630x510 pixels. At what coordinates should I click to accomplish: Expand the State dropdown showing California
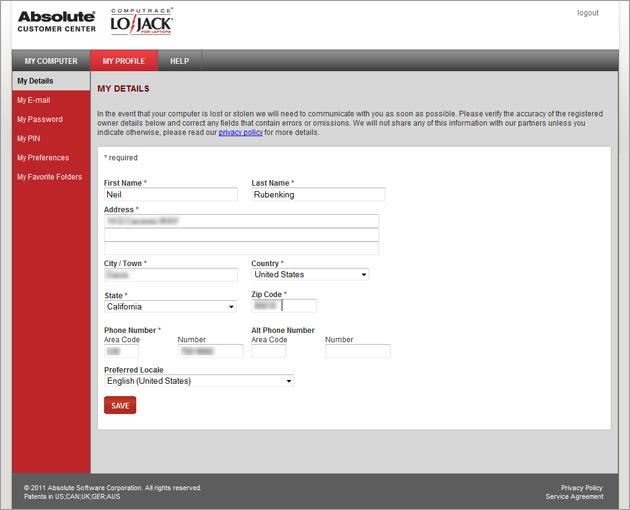[170, 307]
